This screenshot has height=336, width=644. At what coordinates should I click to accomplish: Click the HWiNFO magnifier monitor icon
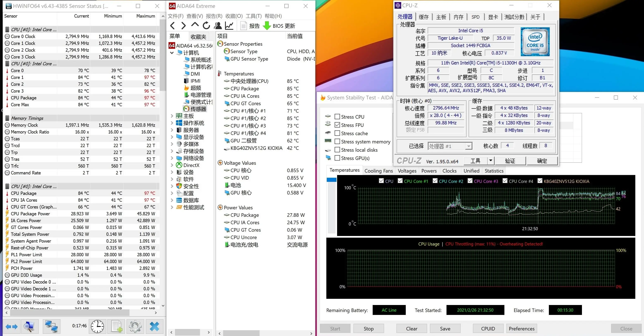[x=30, y=326]
